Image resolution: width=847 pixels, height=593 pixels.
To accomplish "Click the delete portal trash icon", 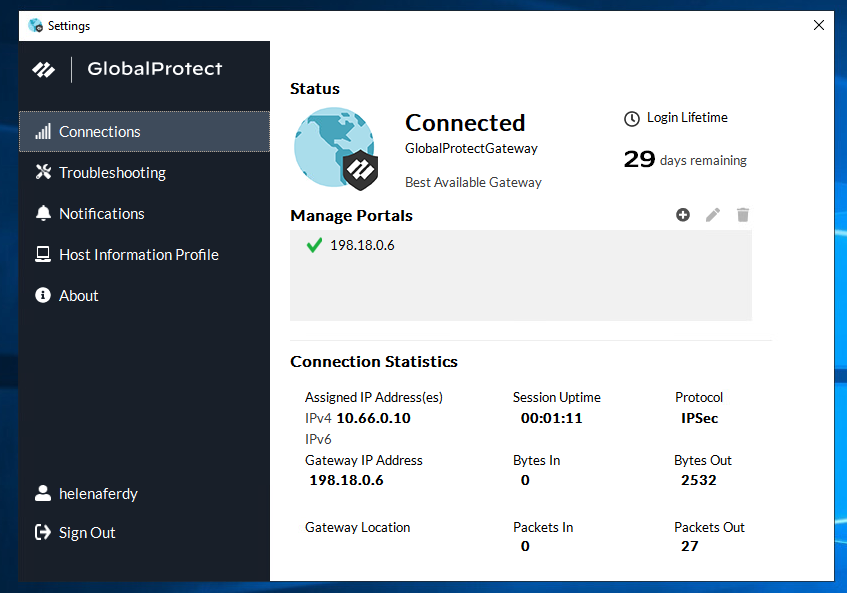I will click(x=743, y=215).
